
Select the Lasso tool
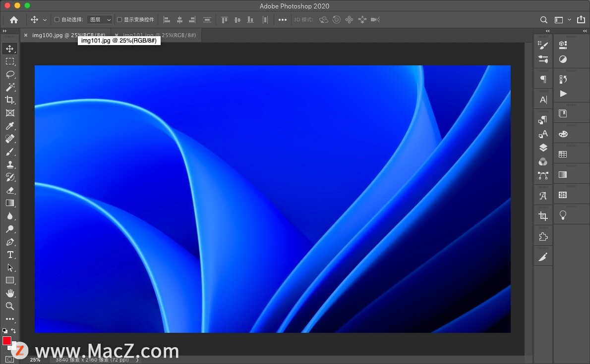(x=10, y=74)
